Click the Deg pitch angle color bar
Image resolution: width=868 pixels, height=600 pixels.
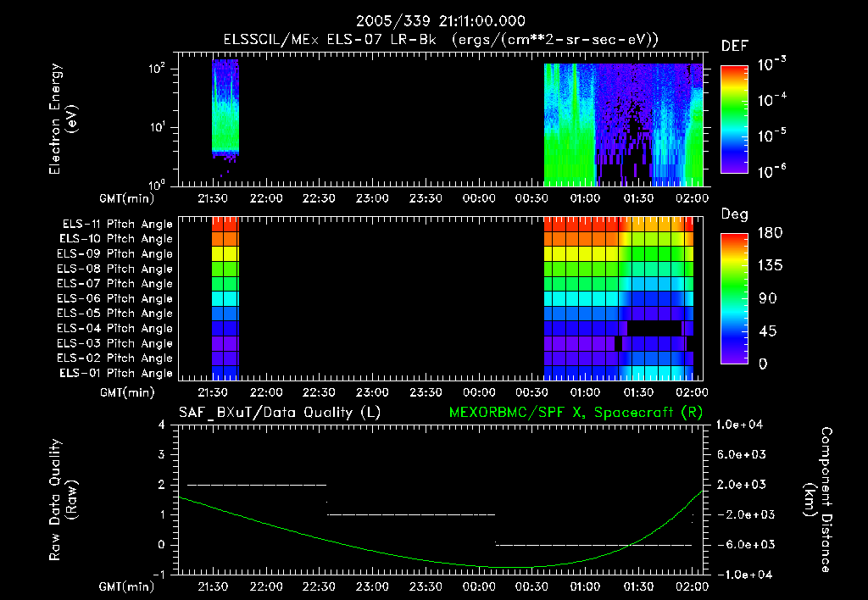pyautogui.click(x=734, y=298)
